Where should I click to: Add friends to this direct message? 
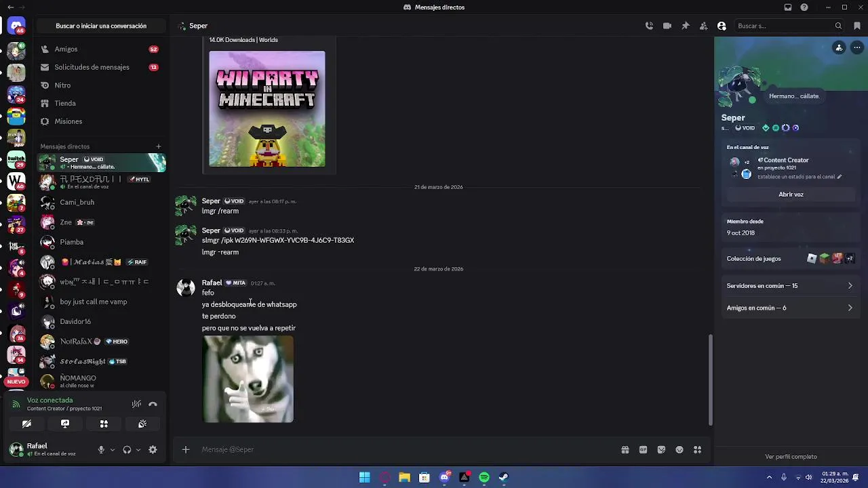703,26
